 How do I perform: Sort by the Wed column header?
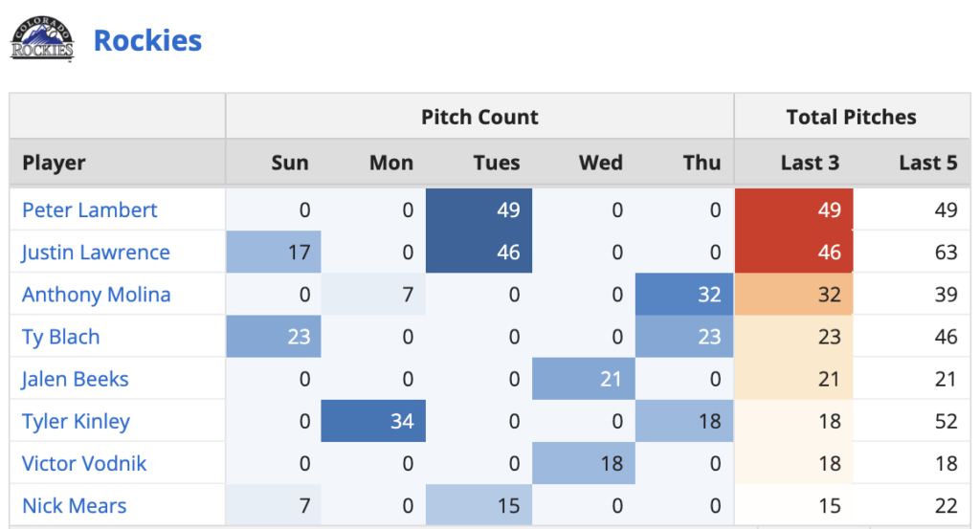601,163
